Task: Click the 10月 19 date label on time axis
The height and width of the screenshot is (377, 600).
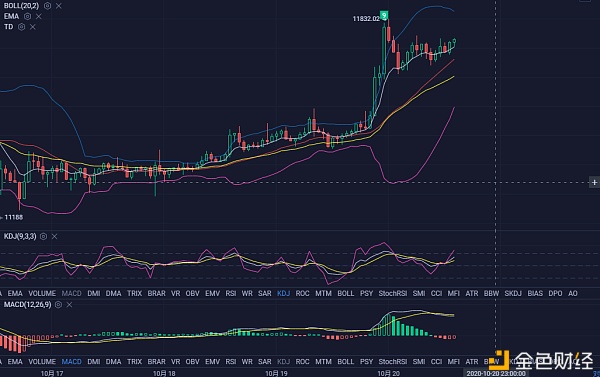Action: point(276,374)
